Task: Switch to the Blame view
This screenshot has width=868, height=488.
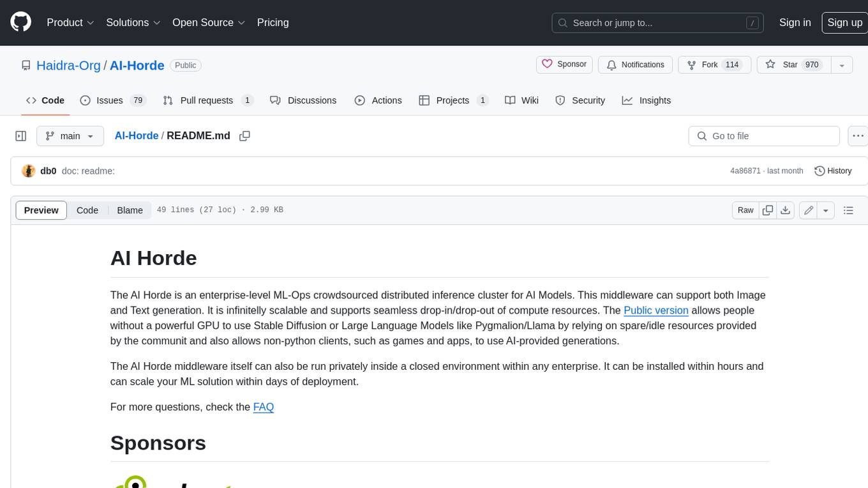Action: tap(130, 210)
